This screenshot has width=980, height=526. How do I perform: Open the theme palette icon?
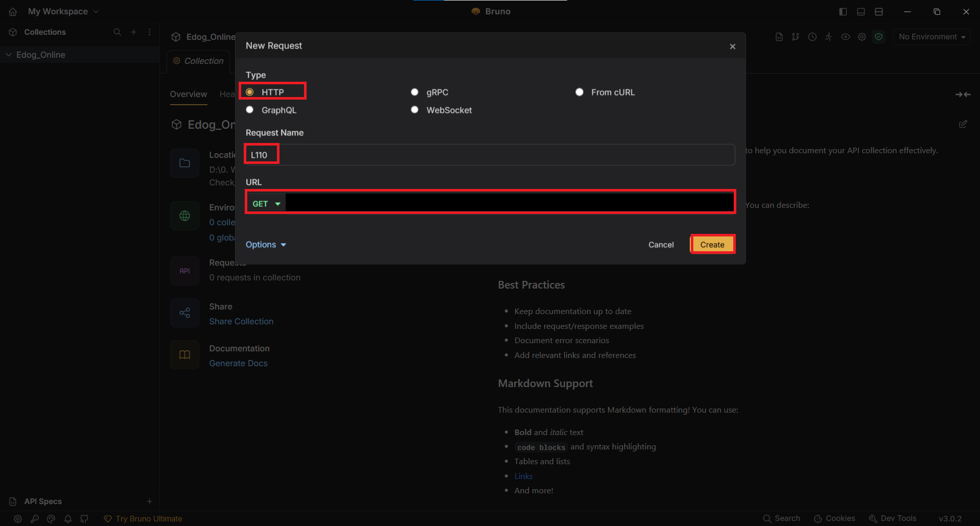tap(51, 518)
